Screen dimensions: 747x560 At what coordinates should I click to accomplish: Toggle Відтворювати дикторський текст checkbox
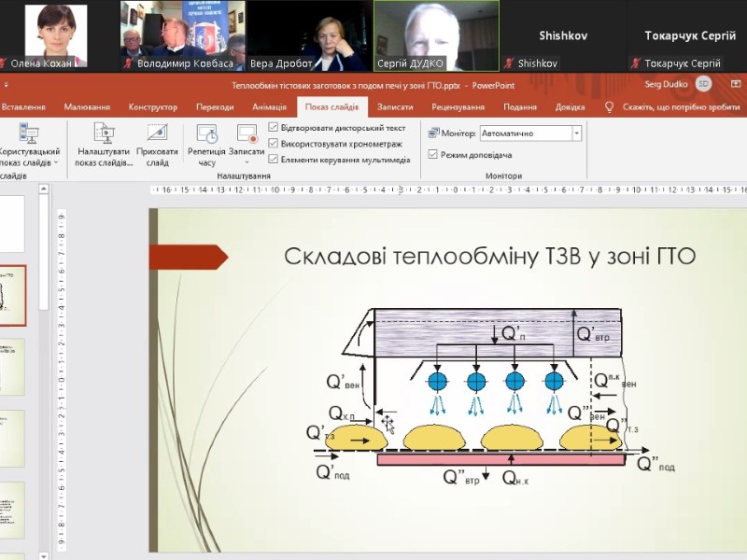(274, 127)
